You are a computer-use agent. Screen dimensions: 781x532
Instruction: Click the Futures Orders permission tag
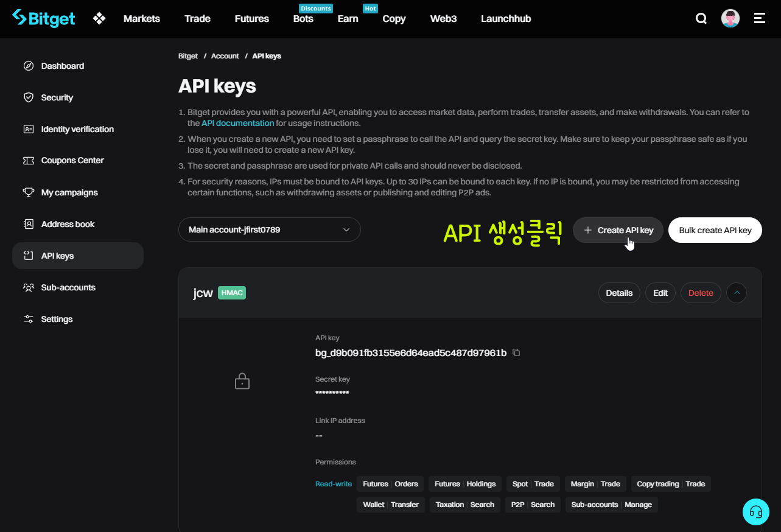click(x=390, y=484)
